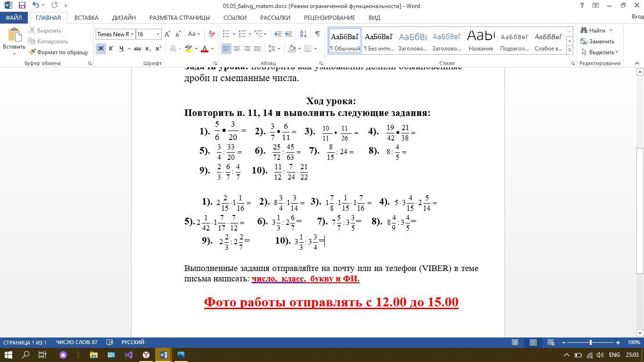This screenshot has height=362, width=644.
Task: Switch to the ДИЗАЙН tab
Action: 124,17
